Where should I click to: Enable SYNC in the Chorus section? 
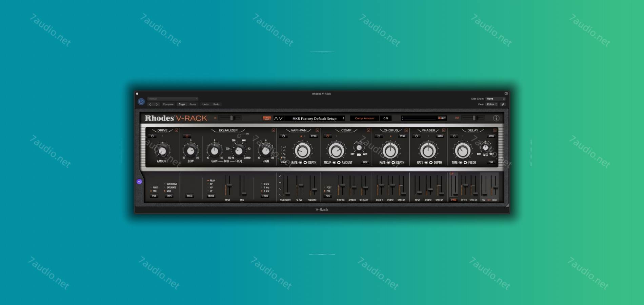402,136
